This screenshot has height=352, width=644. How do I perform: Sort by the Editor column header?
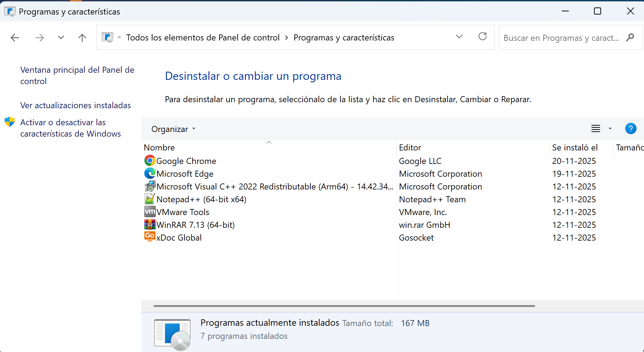coord(473,147)
